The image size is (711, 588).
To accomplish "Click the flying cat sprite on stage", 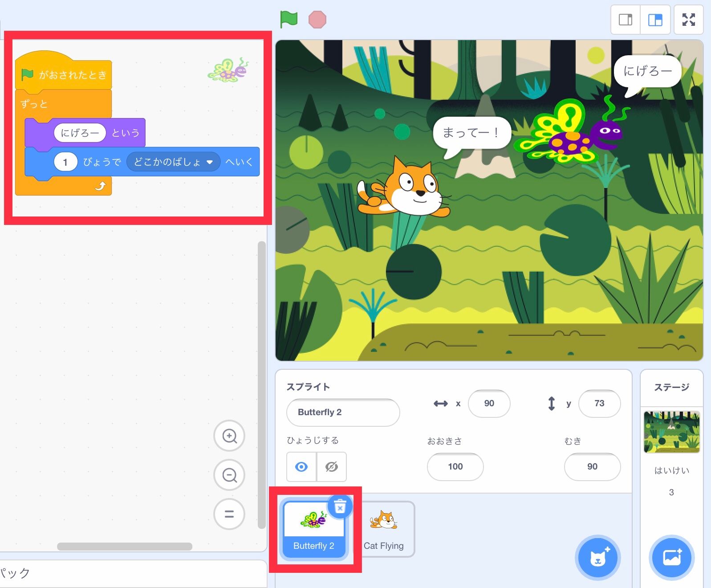I will [x=403, y=187].
